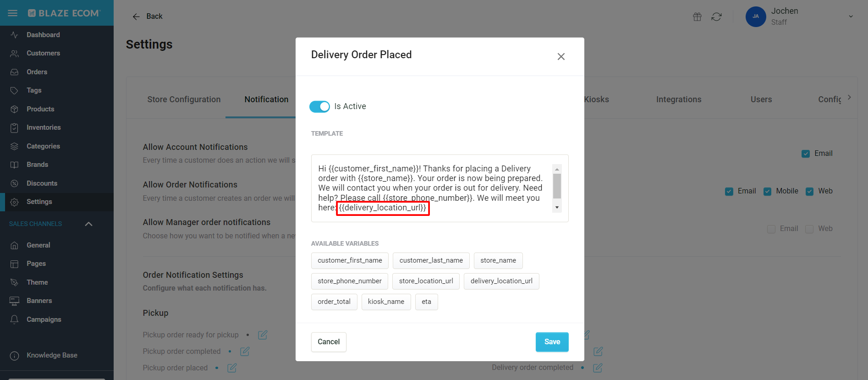Image resolution: width=868 pixels, height=380 pixels.
Task: Open the Orders section
Action: [36, 72]
